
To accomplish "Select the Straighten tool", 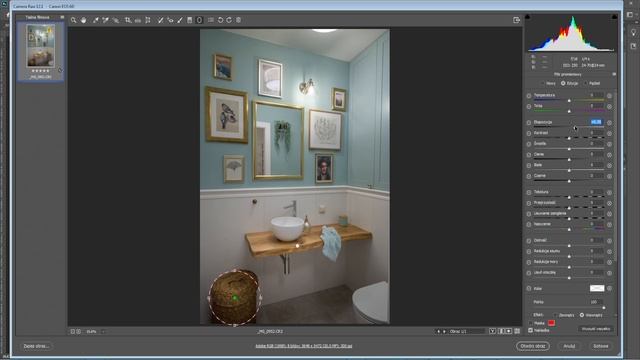I will click(138, 20).
